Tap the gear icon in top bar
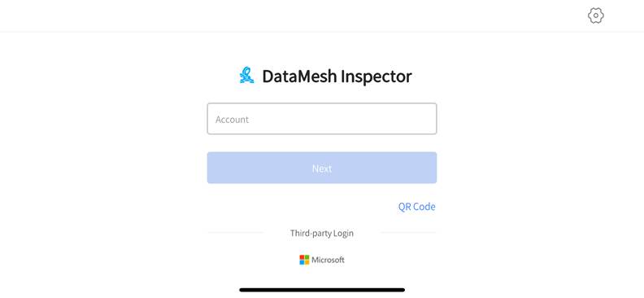Image resolution: width=644 pixels, height=298 pixels. (x=595, y=15)
